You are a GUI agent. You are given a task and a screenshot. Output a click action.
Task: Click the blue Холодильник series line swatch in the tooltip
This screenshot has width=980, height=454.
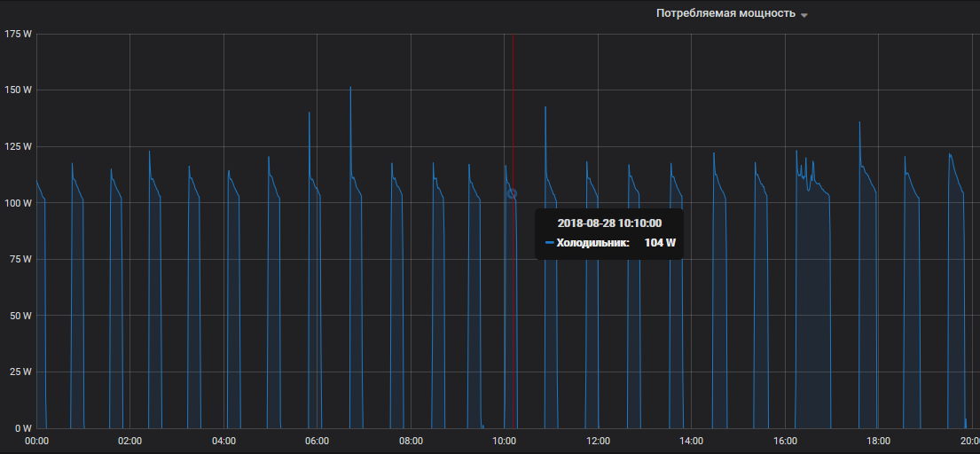point(549,243)
